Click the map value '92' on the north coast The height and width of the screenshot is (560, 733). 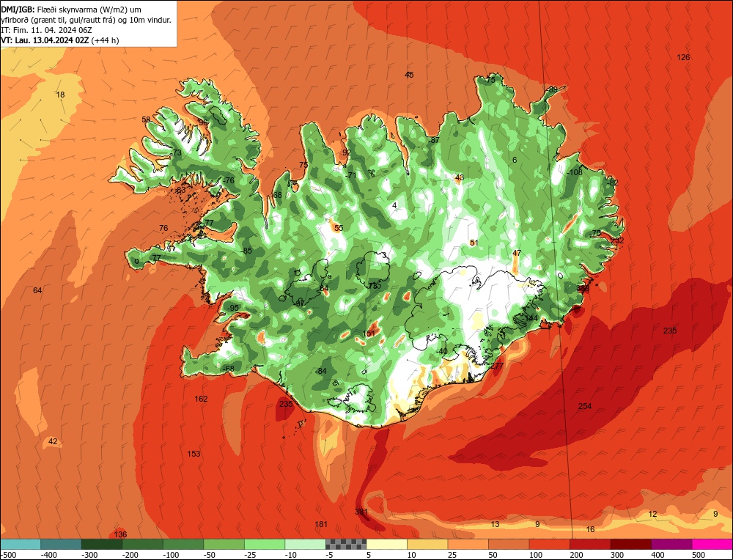(347, 152)
